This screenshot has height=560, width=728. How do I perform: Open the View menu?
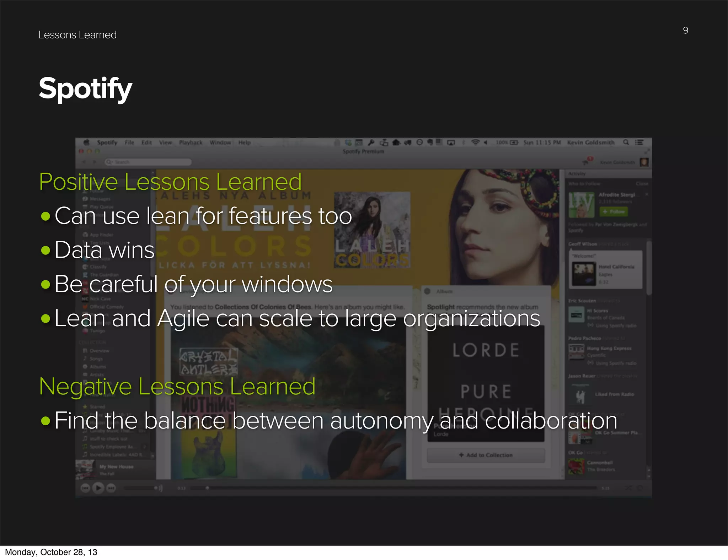165,142
